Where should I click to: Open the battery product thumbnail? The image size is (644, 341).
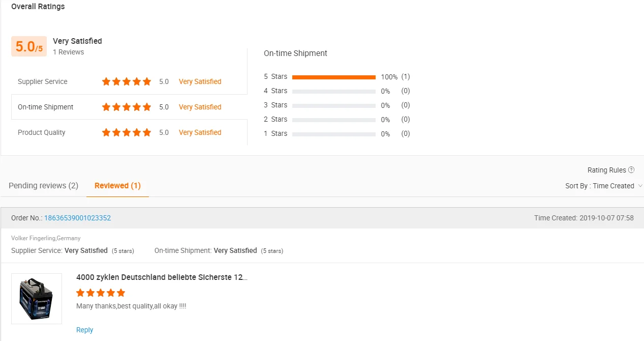coord(37,299)
